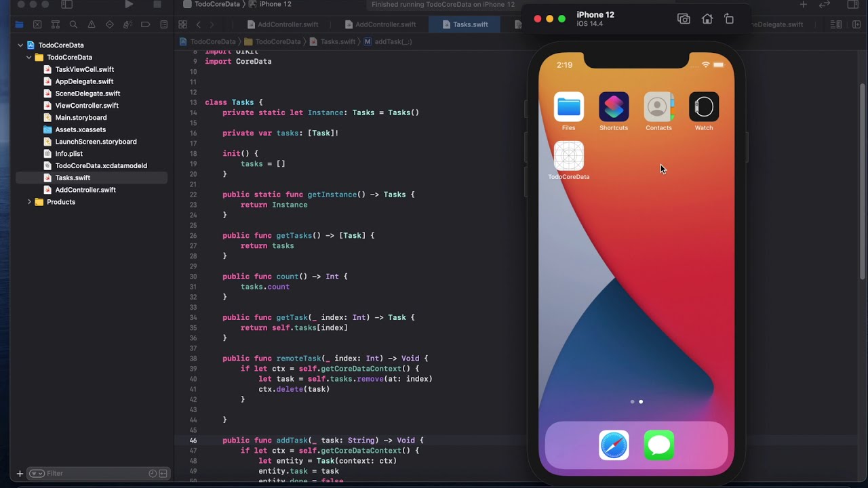The width and height of the screenshot is (868, 488).
Task: Go back in editor history
Action: pyautogui.click(x=198, y=24)
